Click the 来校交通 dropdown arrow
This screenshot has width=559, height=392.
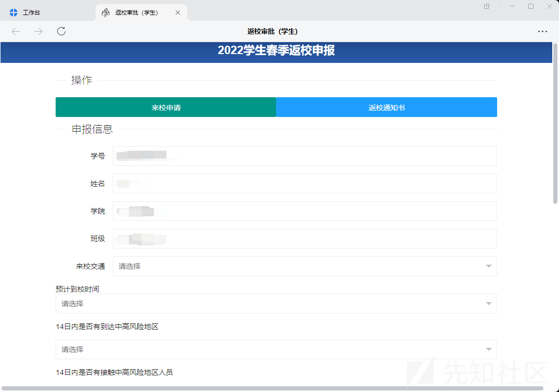(489, 266)
